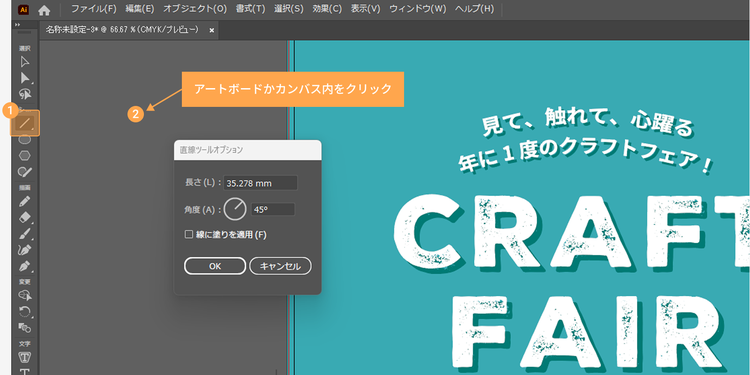Collapse the toolbar with double arrows

pyautogui.click(x=18, y=25)
